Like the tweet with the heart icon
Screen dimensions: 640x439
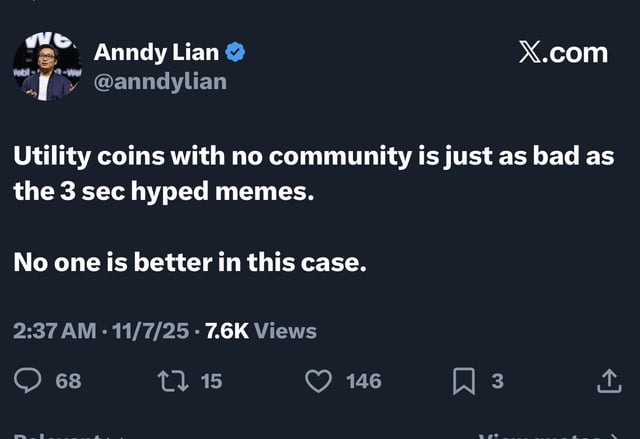coord(318,381)
